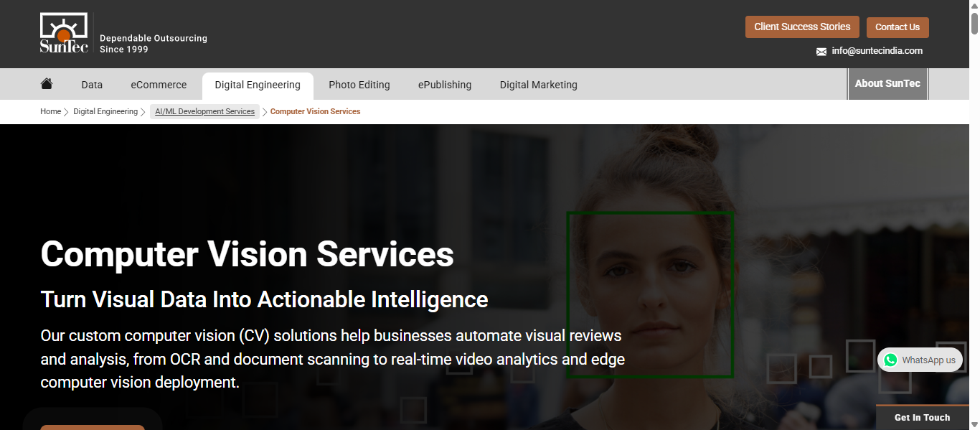
Task: Click the Computer Vision Services breadcrumb
Action: pyautogui.click(x=315, y=112)
